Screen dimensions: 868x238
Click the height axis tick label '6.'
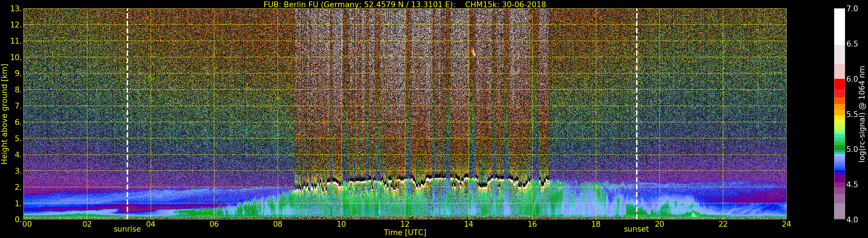[18, 122]
